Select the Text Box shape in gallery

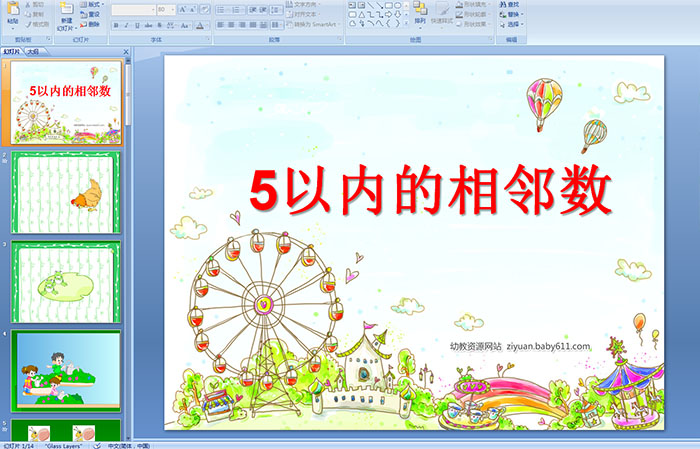tap(352, 5)
